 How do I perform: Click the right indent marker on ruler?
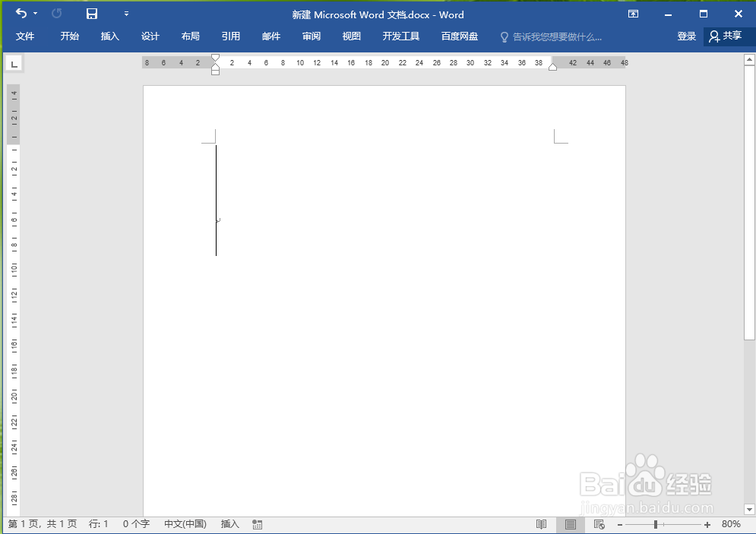[553, 67]
